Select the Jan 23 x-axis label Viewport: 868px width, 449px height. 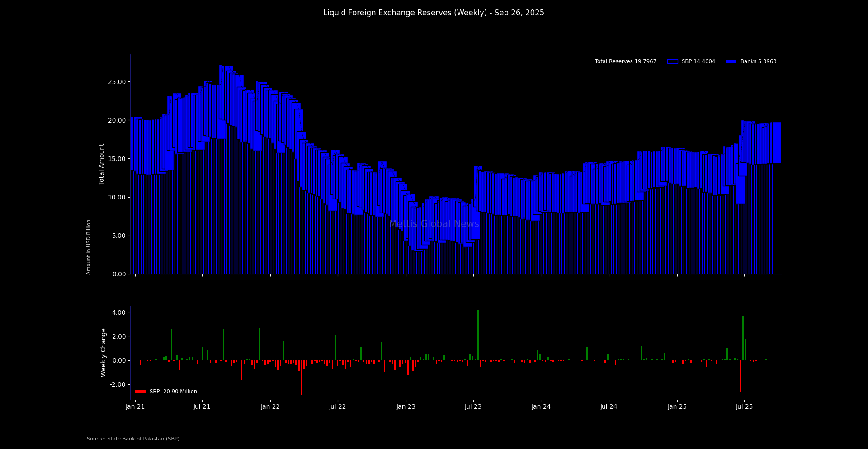[406, 406]
